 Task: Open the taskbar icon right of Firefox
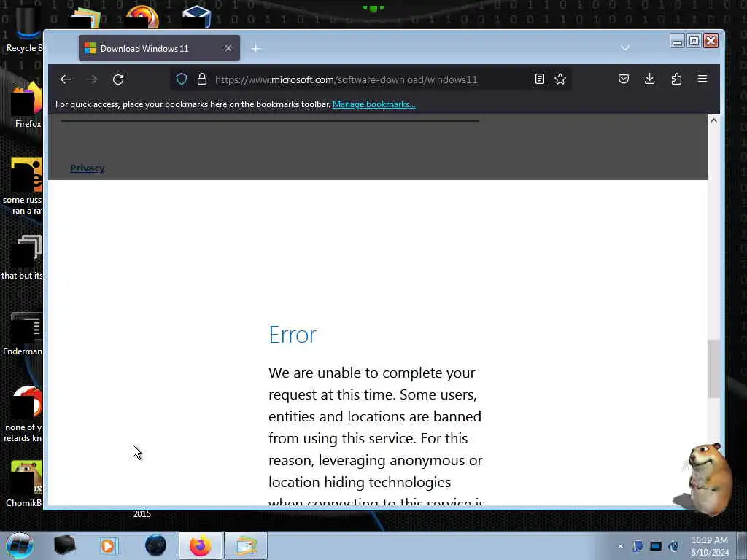[x=245, y=545]
